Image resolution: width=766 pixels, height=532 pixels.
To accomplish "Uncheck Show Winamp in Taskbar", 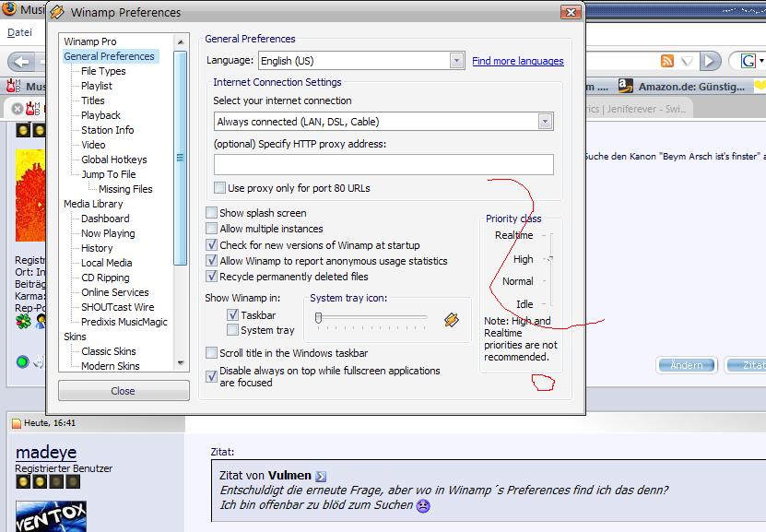I will 232,315.
